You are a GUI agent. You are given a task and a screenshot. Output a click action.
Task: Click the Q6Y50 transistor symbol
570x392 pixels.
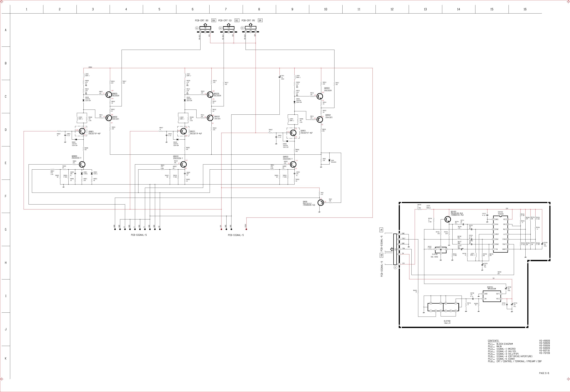click(x=447, y=219)
